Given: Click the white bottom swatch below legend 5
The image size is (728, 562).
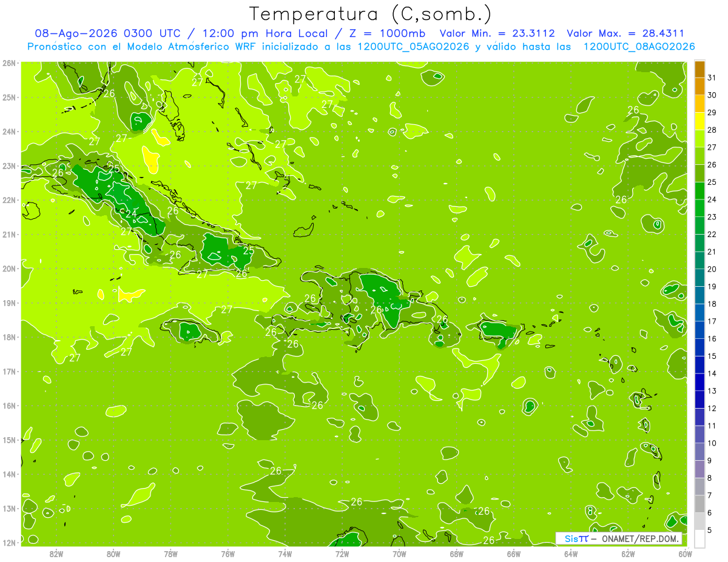Looking at the screenshot, I should (x=699, y=538).
